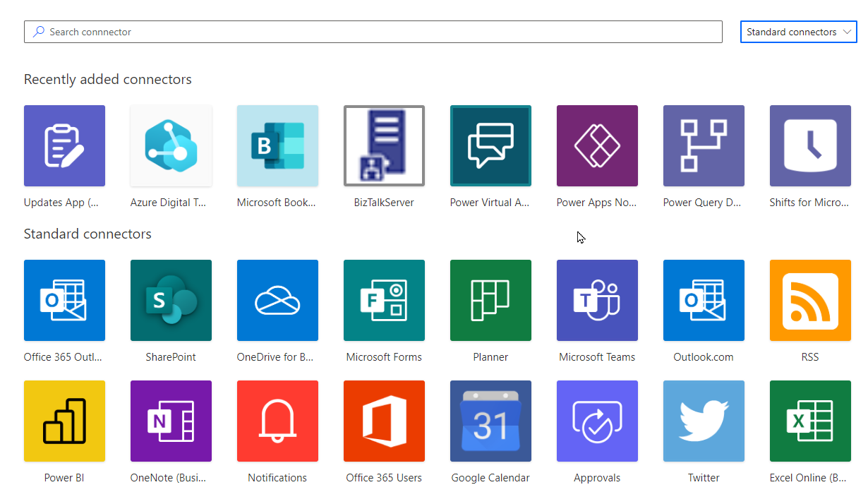Open the Updates App connector icon

tap(64, 145)
